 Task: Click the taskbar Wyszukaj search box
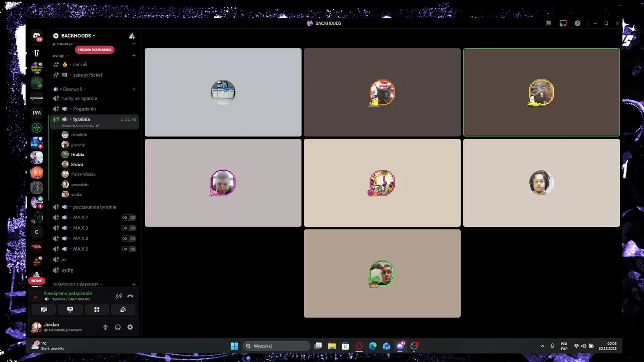(277, 346)
